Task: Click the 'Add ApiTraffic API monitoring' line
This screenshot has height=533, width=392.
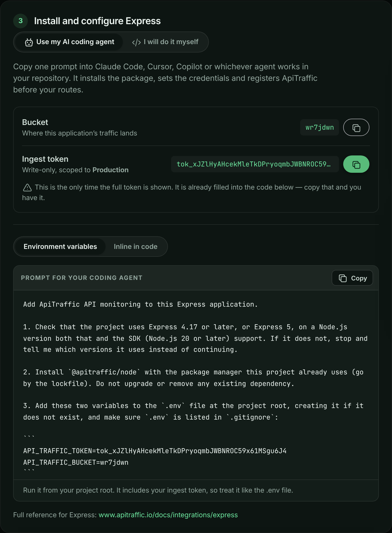Action: [x=140, y=304]
